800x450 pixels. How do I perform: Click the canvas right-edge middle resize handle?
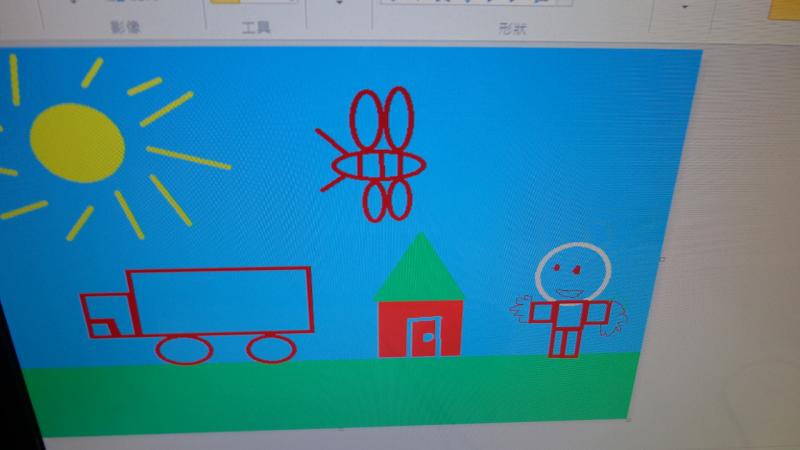pyautogui.click(x=663, y=260)
